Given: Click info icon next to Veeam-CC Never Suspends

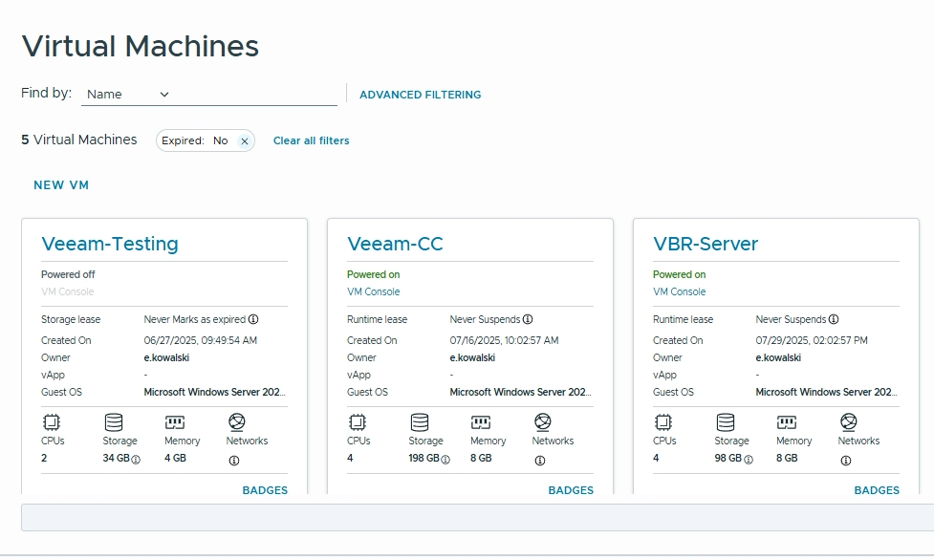Looking at the screenshot, I should click(x=528, y=319).
